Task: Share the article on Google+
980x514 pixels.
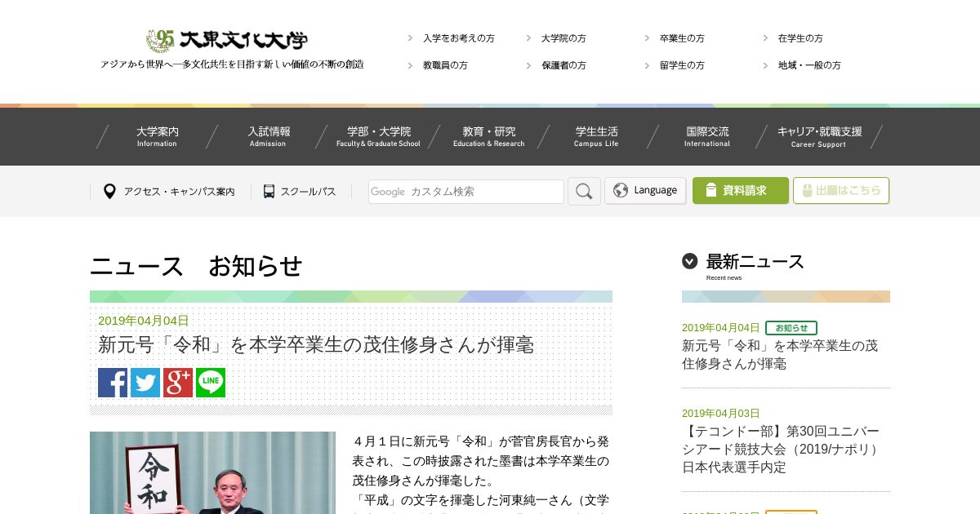Action: (178, 383)
